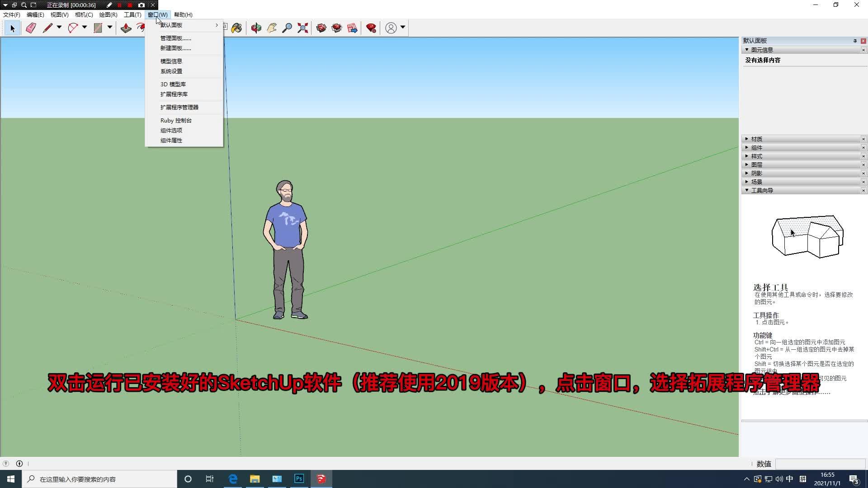Viewport: 868px width, 488px height.
Task: Expand the 材质 panel
Action: 747,139
